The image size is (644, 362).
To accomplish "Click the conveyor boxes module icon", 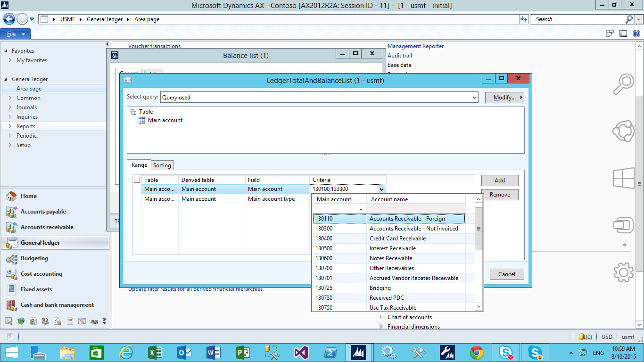I will (94, 321).
